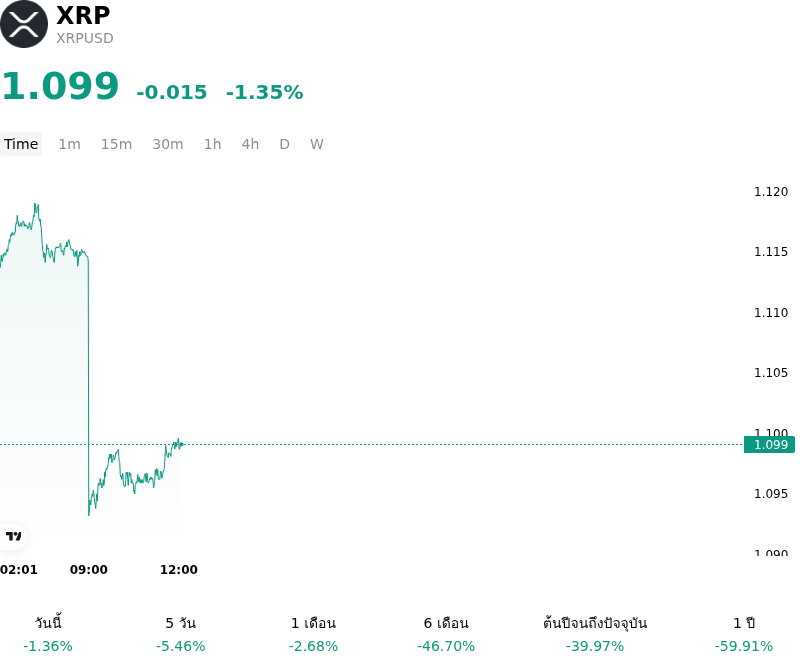
Task: Select the 1 ปี performance range
Action: point(744,634)
